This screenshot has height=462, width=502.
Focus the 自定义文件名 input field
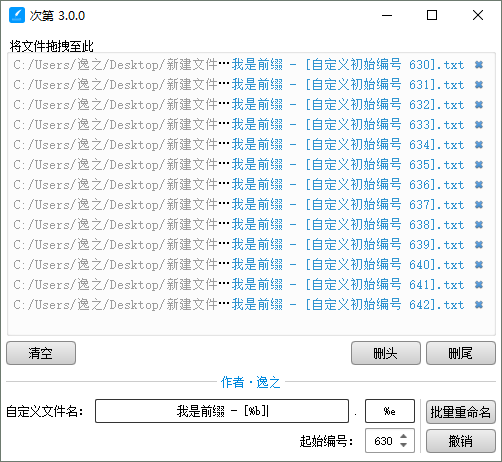tap(222, 411)
